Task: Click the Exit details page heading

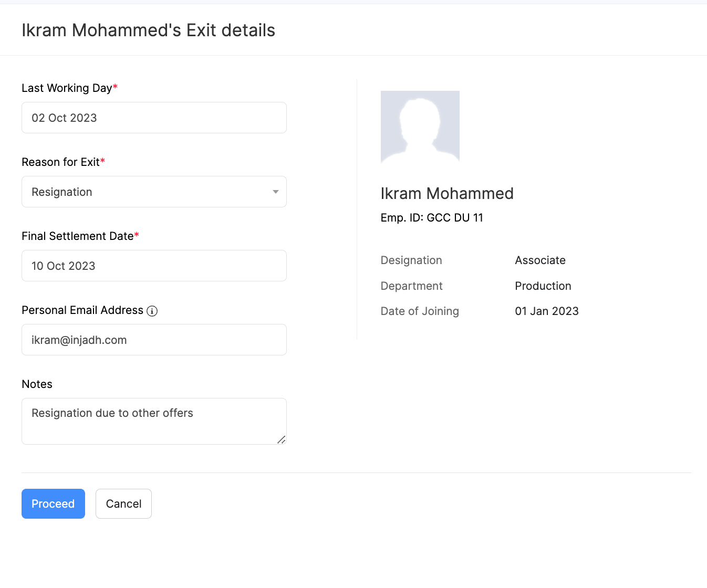Action: click(x=148, y=30)
